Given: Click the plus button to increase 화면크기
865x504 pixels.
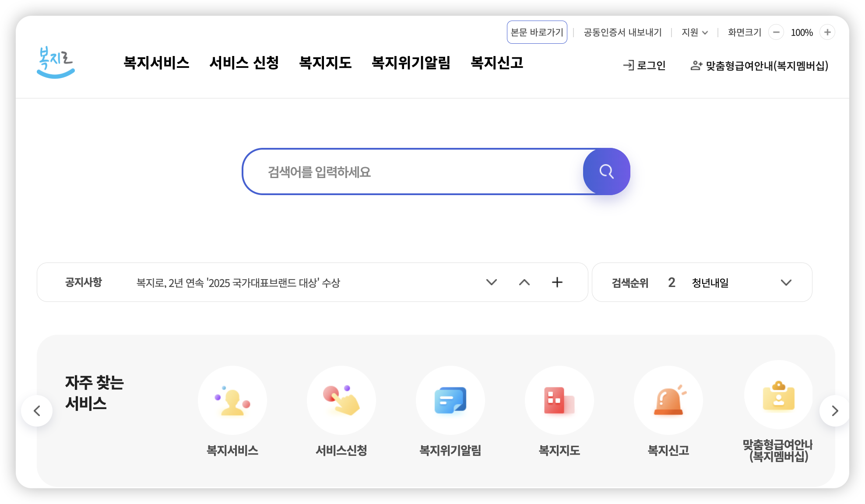Looking at the screenshot, I should point(827,32).
